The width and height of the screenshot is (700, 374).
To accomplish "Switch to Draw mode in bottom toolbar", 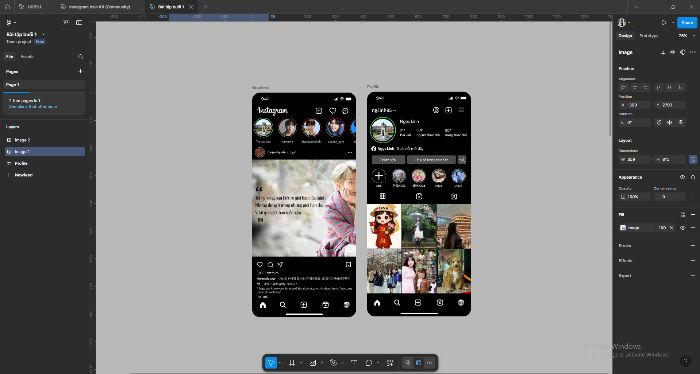I will coord(408,363).
